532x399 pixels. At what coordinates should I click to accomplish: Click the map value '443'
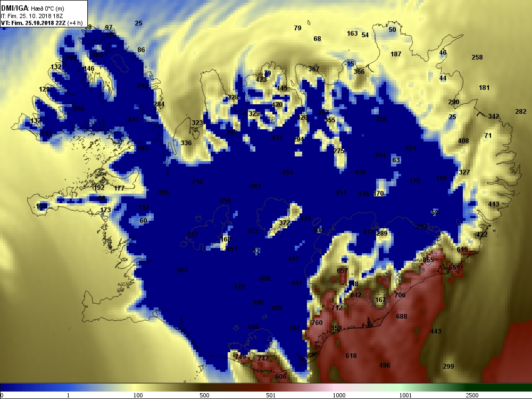point(435,331)
